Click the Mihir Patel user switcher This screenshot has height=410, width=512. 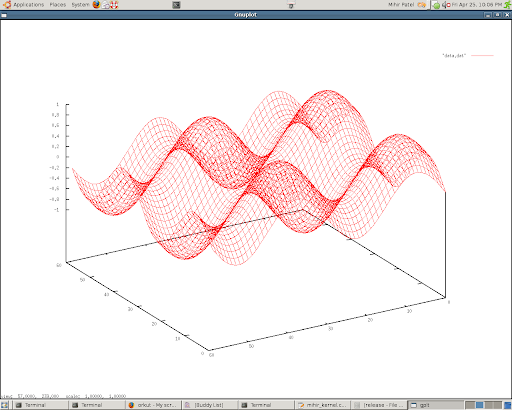[x=407, y=5]
